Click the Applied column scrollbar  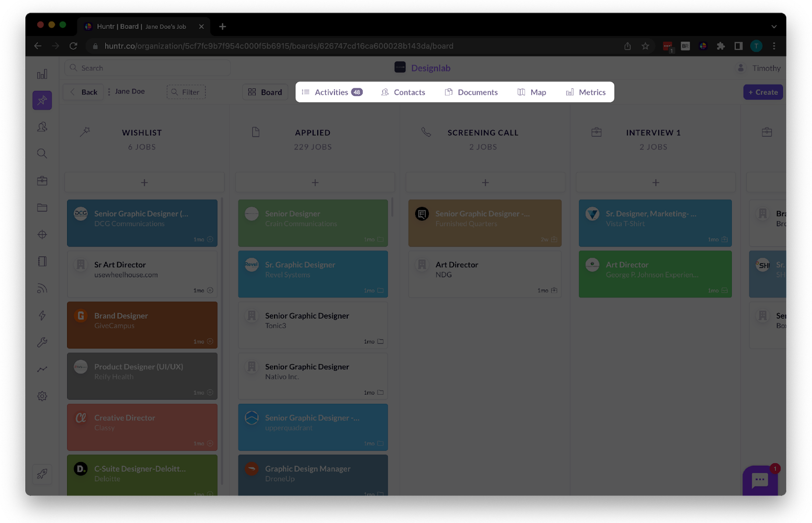tap(392, 207)
